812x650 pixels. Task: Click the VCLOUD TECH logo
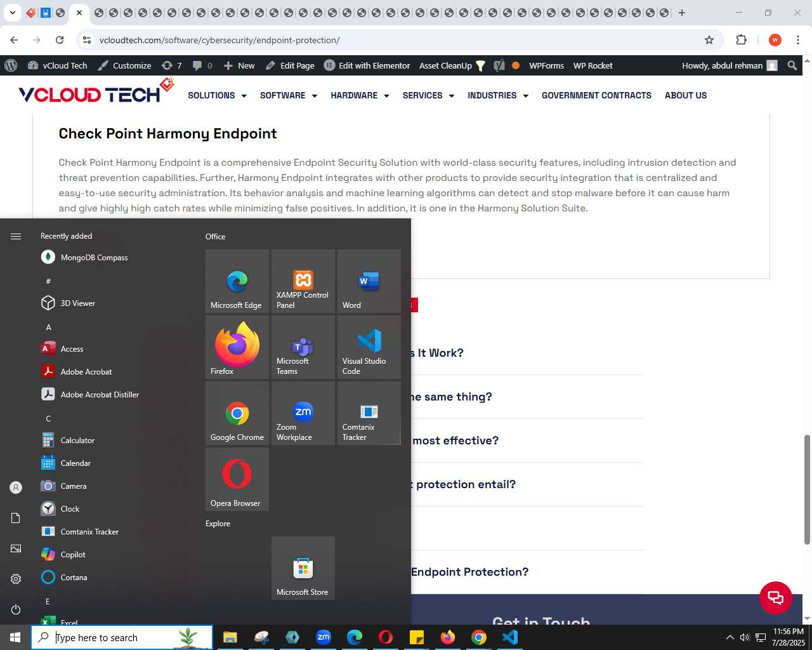[95, 92]
